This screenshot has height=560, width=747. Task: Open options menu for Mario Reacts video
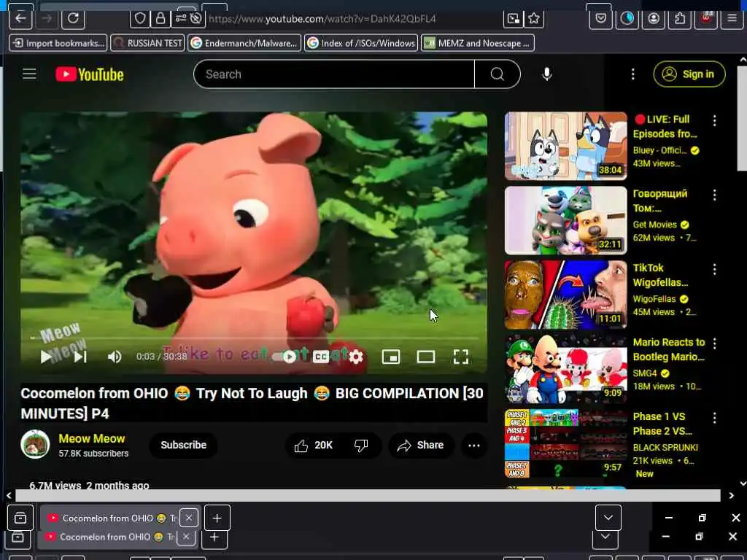pos(715,343)
